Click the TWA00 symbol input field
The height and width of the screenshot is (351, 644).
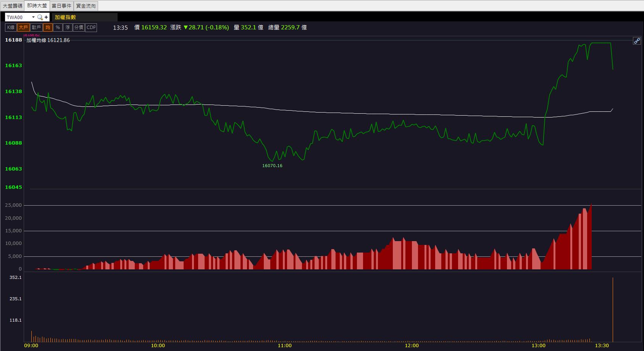point(18,17)
